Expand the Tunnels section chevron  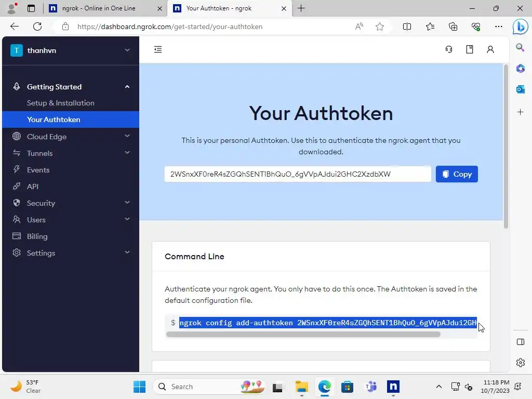click(x=127, y=153)
